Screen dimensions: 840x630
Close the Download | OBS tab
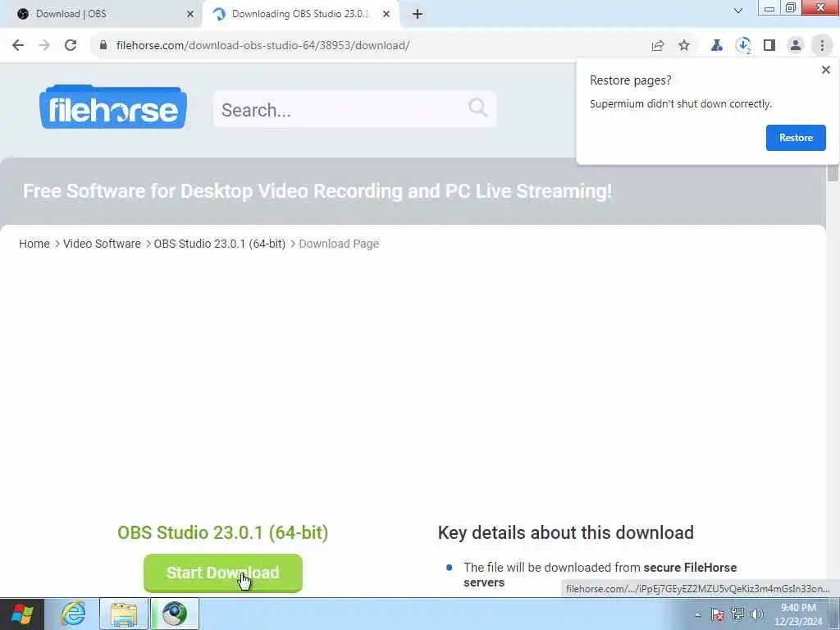[x=189, y=14]
